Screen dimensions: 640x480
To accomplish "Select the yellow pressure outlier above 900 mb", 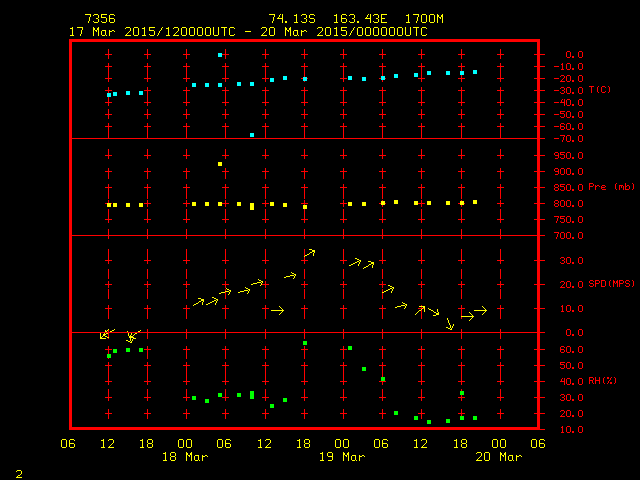I will pos(220,163).
